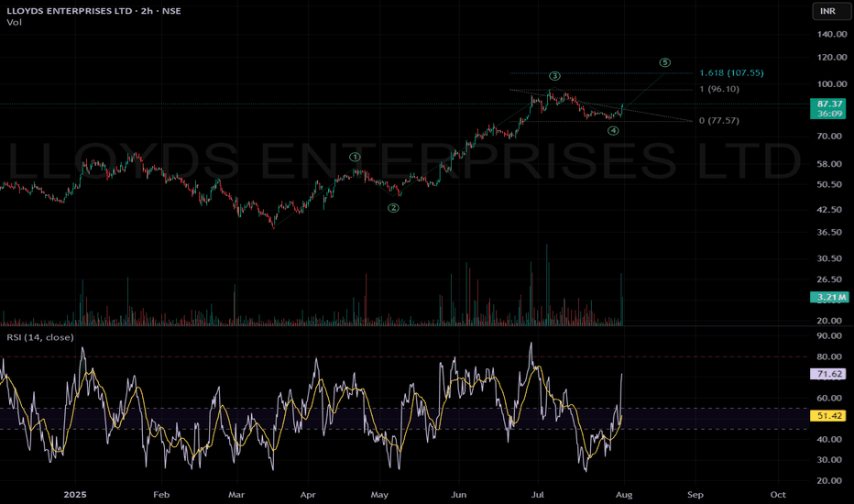Select wave label 1 on the chart
This screenshot has height=504, width=854.
coord(355,157)
